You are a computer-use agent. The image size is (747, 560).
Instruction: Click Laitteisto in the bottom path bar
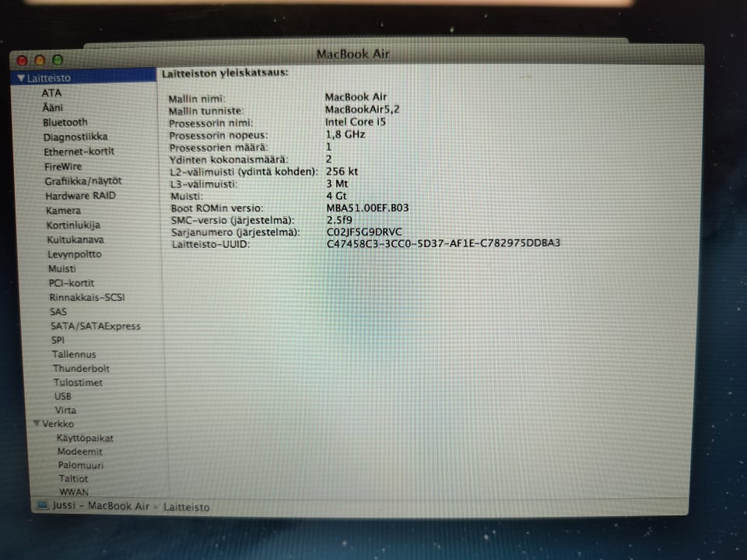click(186, 507)
